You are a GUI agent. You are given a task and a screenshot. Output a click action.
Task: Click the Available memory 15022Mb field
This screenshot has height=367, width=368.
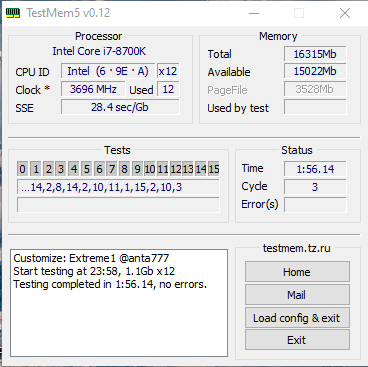[x=315, y=71]
